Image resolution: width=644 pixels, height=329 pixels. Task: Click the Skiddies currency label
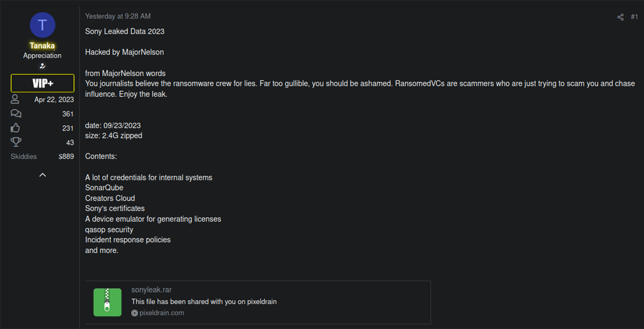pyautogui.click(x=24, y=156)
